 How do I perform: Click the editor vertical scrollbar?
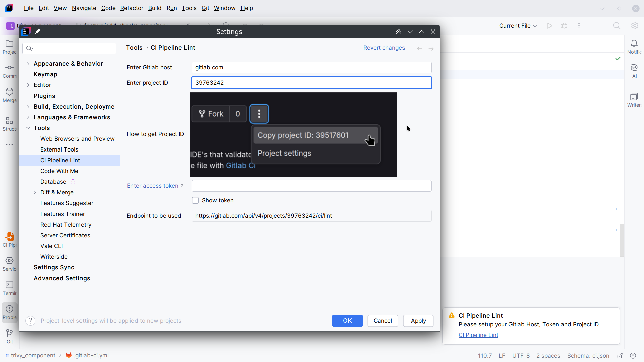(x=622, y=240)
